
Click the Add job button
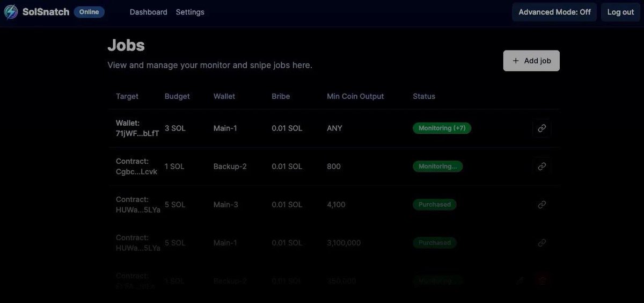click(x=531, y=61)
